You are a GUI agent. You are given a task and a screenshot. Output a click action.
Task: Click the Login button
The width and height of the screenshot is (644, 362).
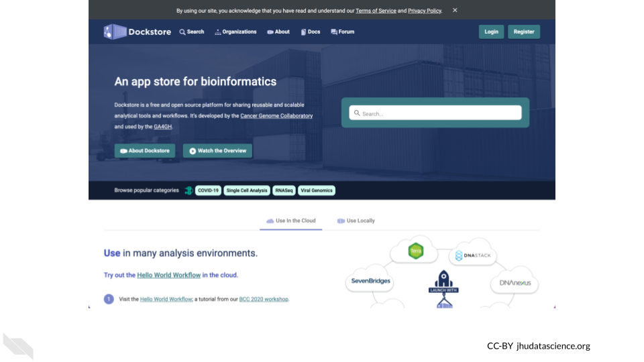[x=491, y=32]
